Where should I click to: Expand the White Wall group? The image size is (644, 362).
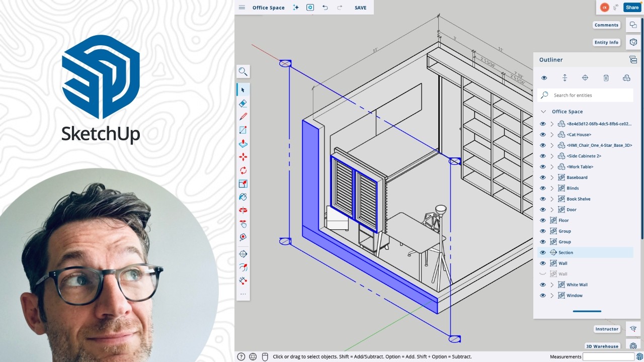click(552, 285)
